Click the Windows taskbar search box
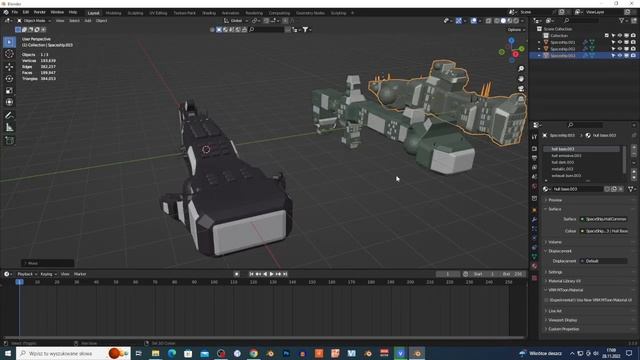This screenshot has width=640, height=360. 73,353
